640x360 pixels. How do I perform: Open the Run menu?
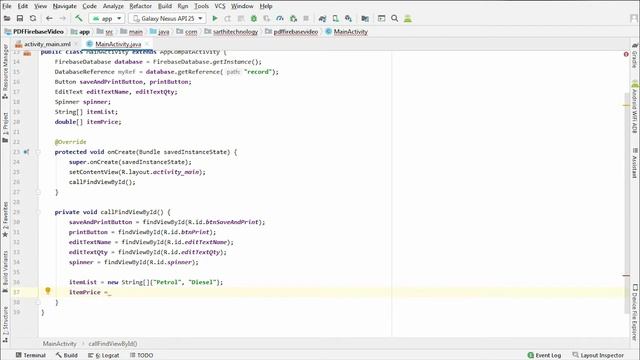tap(183, 6)
